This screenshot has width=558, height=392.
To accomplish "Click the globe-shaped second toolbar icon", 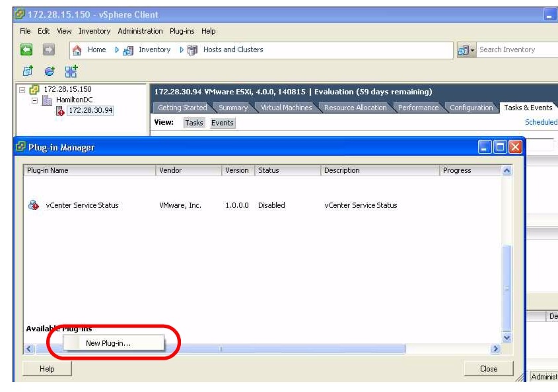I will [50, 71].
